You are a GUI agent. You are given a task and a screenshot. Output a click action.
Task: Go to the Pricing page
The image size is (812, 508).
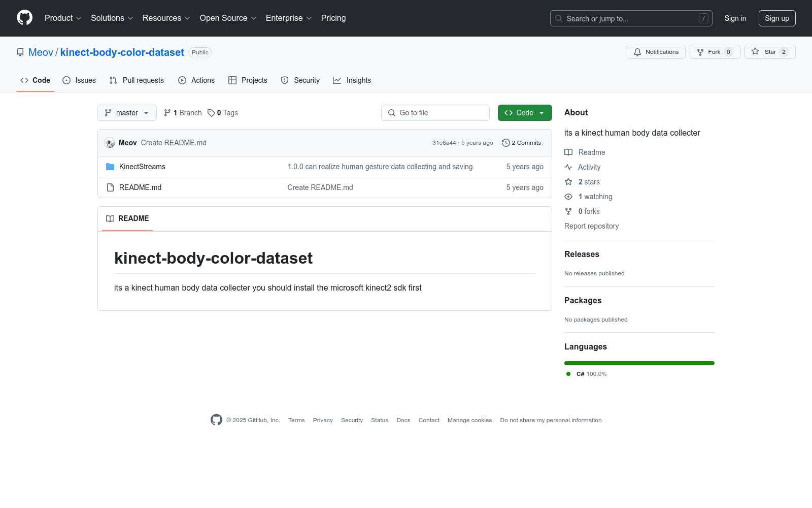(333, 18)
